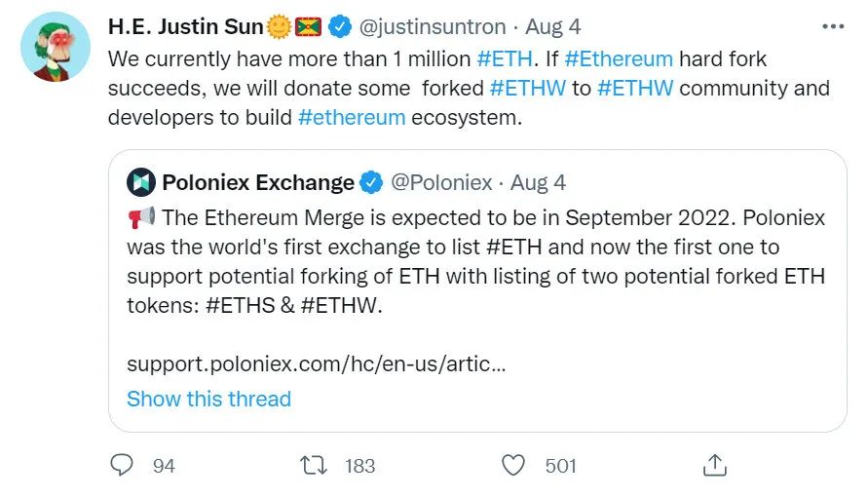The image size is (868, 497).
Task: Open the @justinsuntron handle link
Action: 432,26
